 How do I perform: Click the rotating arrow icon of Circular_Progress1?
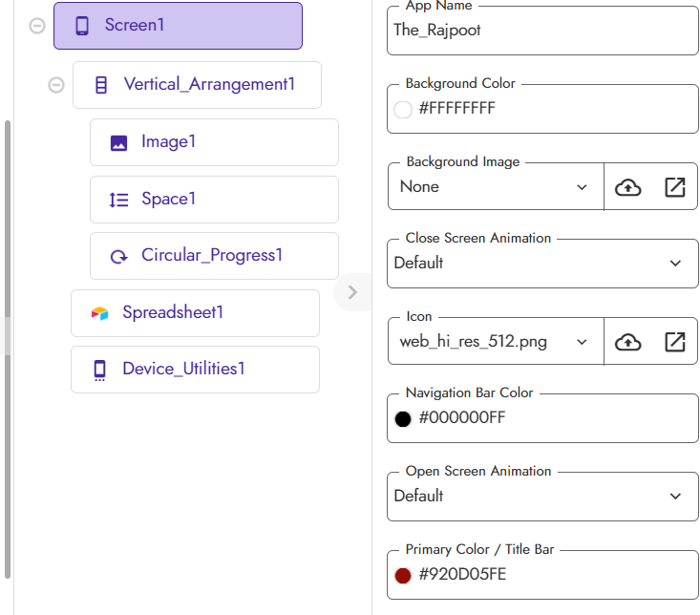[118, 257]
